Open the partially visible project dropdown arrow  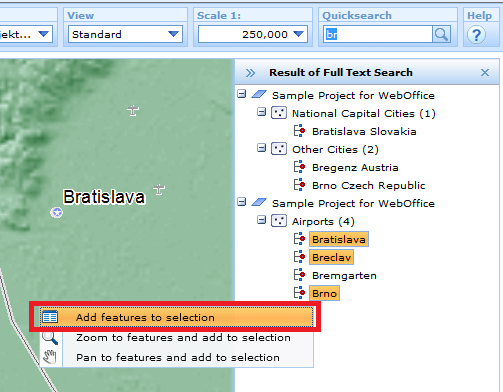click(x=43, y=34)
